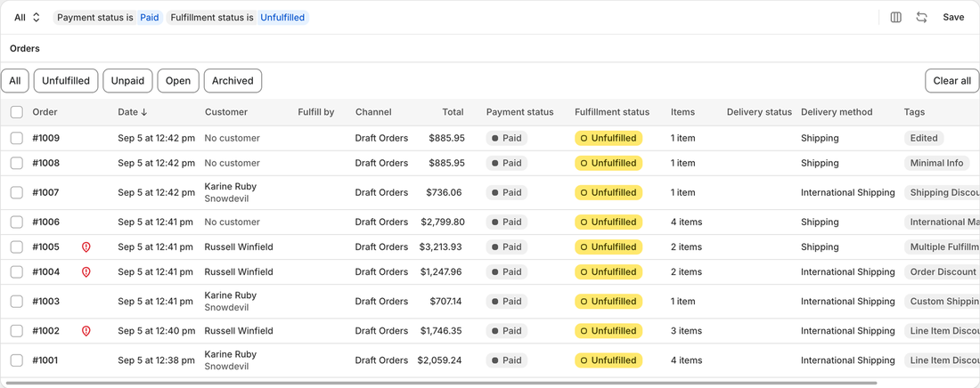Open order #1005

pyautogui.click(x=46, y=247)
